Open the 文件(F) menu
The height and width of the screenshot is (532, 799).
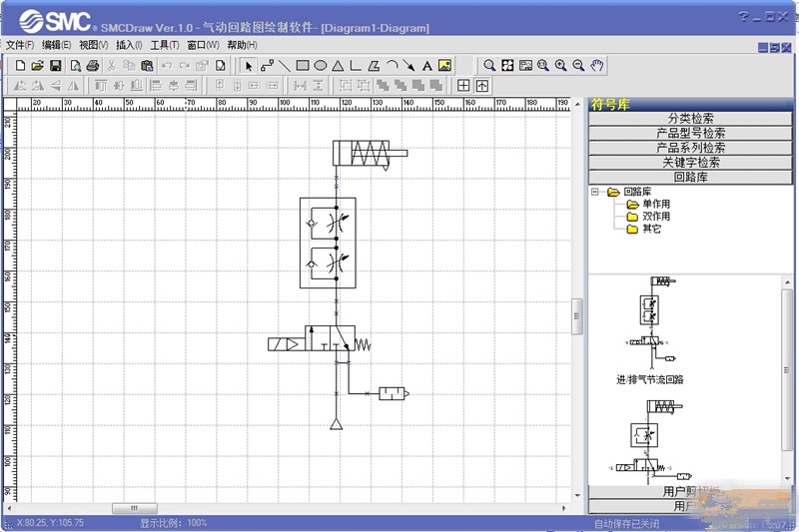point(20,45)
